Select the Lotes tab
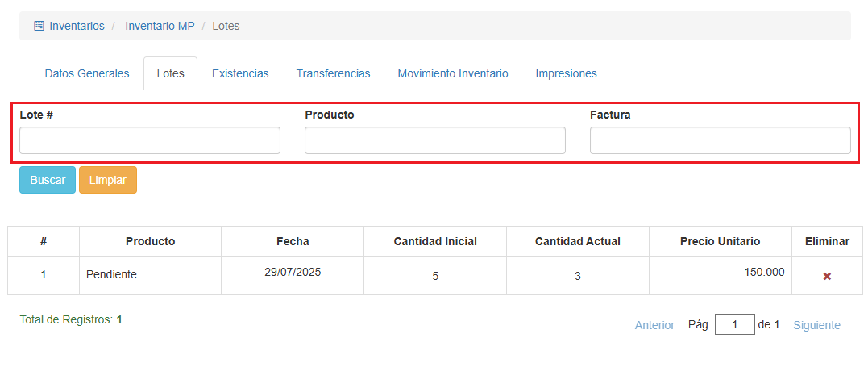This screenshot has width=868, height=384. point(170,73)
